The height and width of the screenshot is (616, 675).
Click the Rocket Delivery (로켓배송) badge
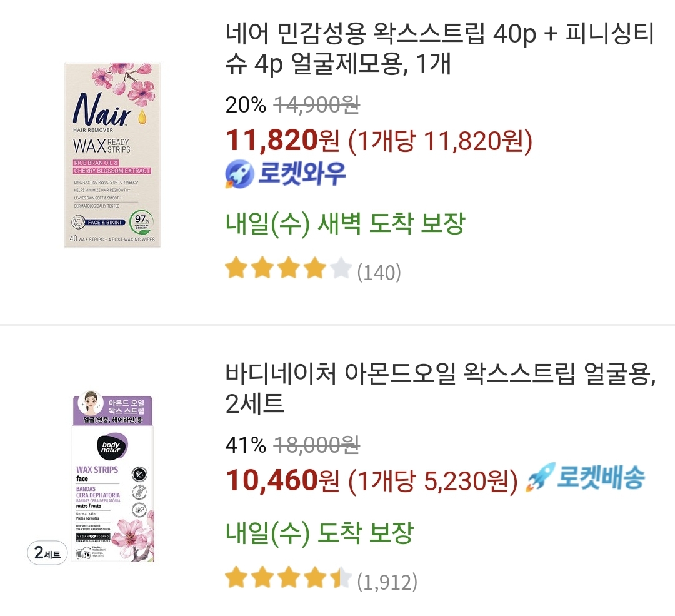pyautogui.click(x=585, y=479)
